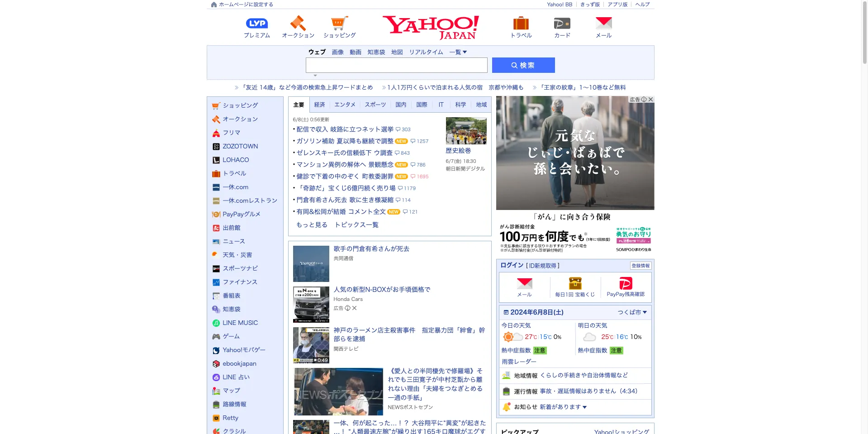Close the insurance banner ad
Image resolution: width=868 pixels, height=434 pixels.
(650, 100)
